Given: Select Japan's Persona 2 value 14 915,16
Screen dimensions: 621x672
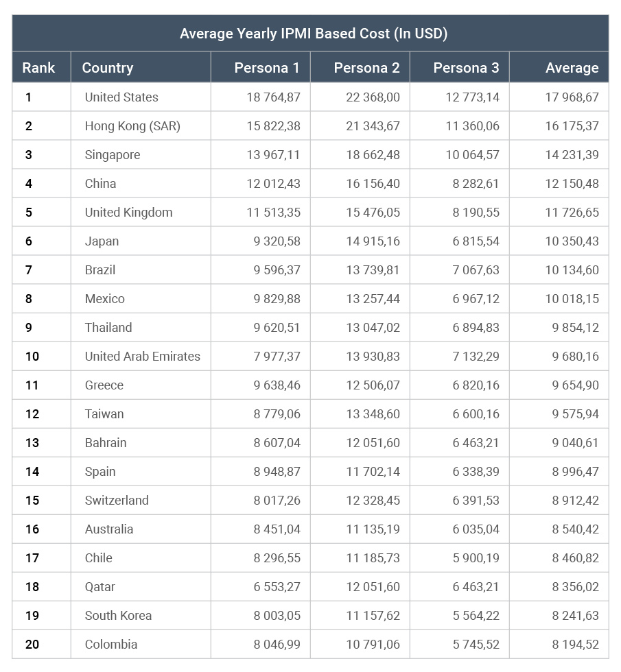Looking at the screenshot, I should 373,241.
